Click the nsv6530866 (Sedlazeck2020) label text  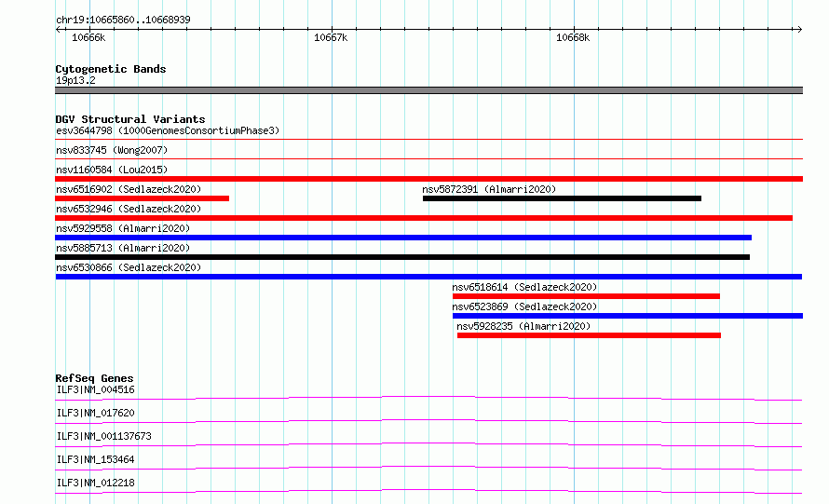click(x=129, y=267)
